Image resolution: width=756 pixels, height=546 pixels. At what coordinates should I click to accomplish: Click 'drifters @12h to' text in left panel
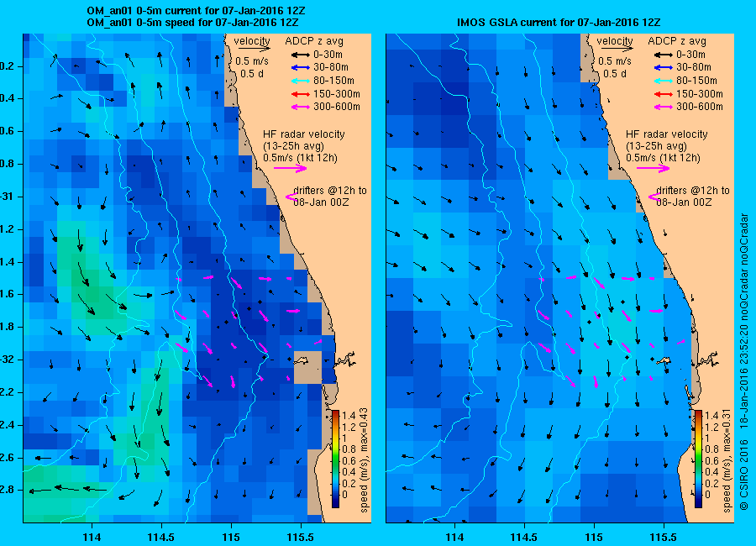point(330,191)
